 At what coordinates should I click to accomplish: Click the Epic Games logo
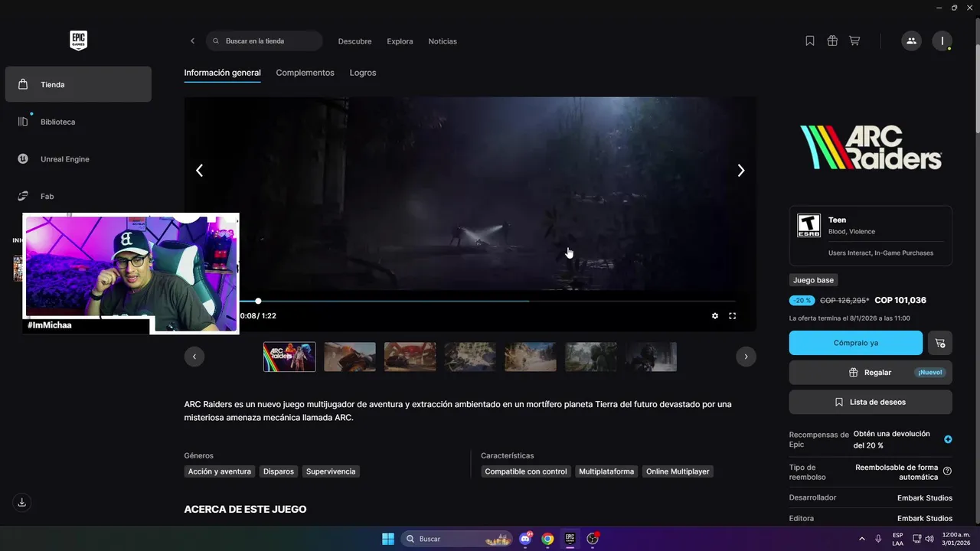78,41
